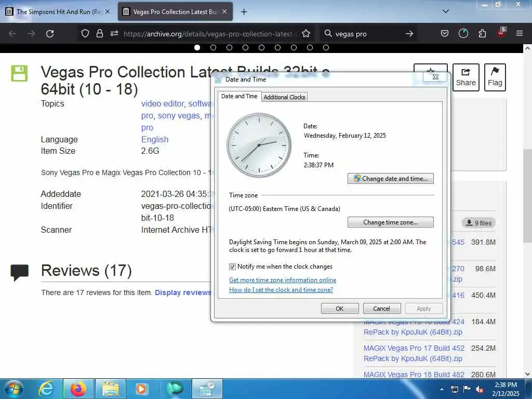Screen dimensions: 532x399
Task: Click Change date and time button
Action: click(391, 179)
